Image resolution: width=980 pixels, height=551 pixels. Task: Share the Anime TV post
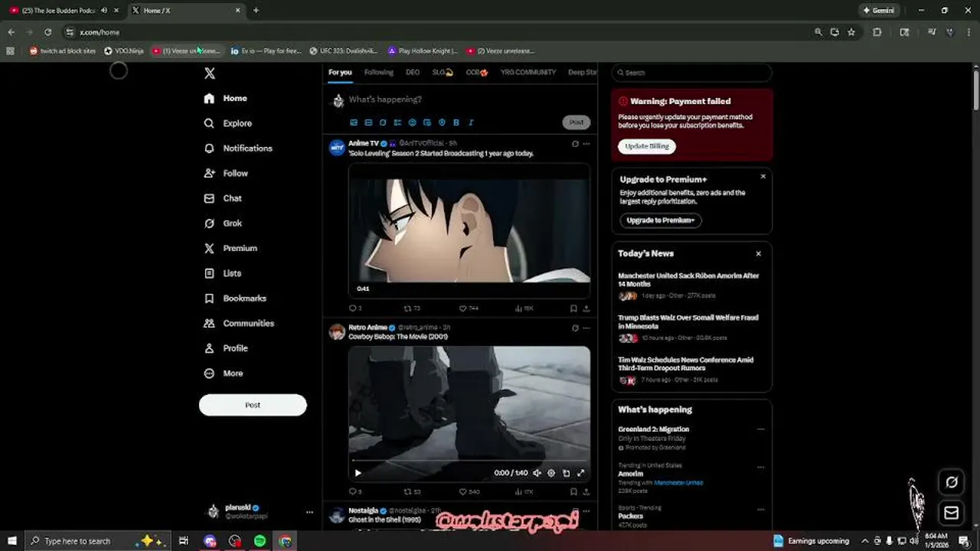pyautogui.click(x=586, y=308)
